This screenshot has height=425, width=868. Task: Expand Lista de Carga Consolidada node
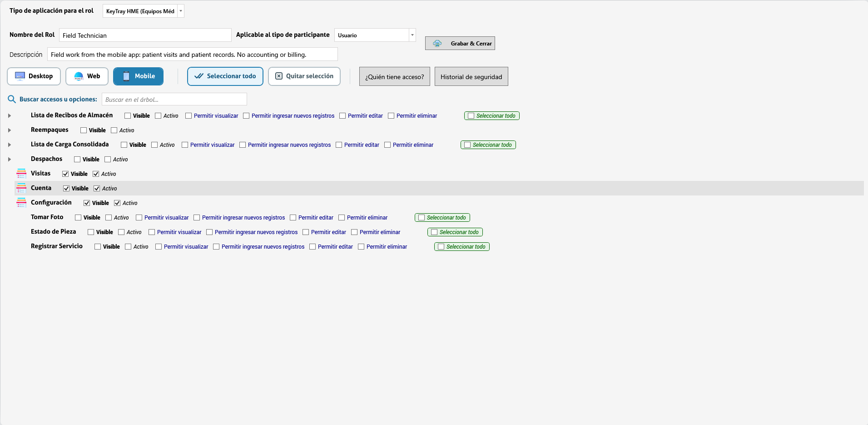(10, 145)
